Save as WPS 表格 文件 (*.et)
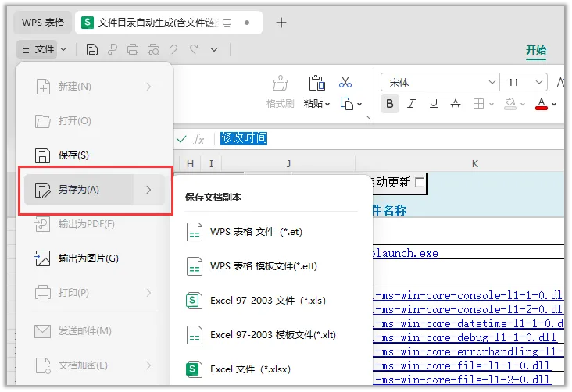 271,232
